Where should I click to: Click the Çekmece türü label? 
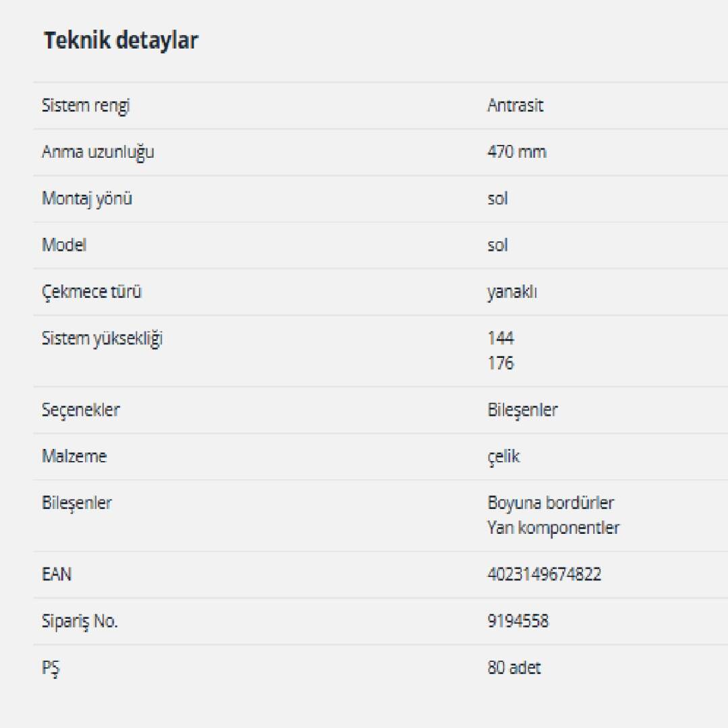[92, 293]
